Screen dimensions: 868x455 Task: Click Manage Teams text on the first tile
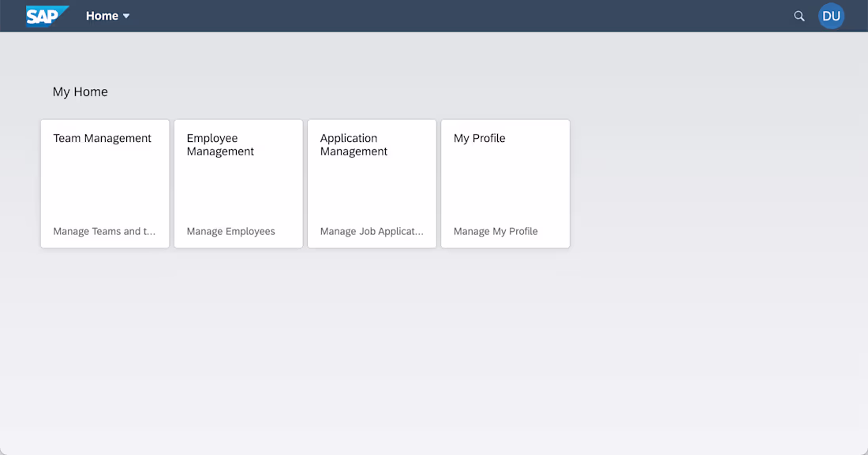(x=103, y=231)
